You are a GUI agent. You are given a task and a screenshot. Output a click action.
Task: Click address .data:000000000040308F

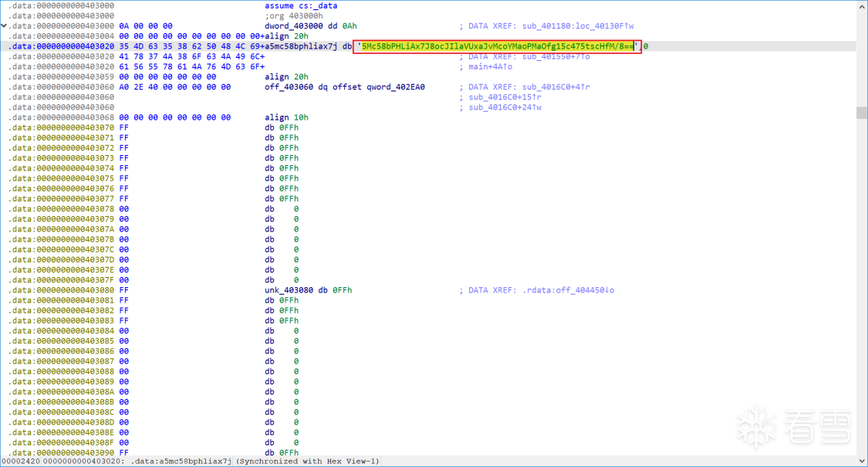pyautogui.click(x=61, y=442)
